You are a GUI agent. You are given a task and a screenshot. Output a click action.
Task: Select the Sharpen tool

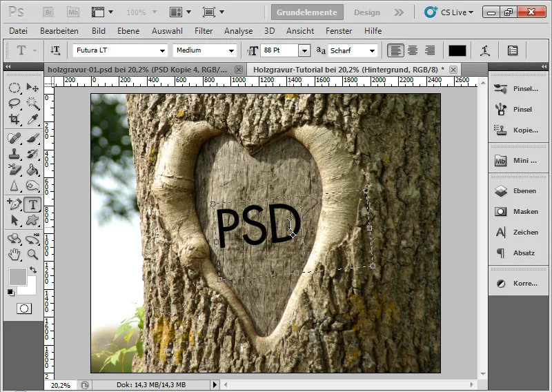point(14,186)
